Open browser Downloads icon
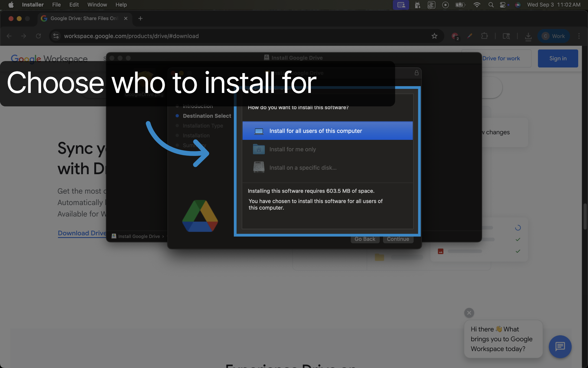This screenshot has height=368, width=588. click(x=528, y=36)
